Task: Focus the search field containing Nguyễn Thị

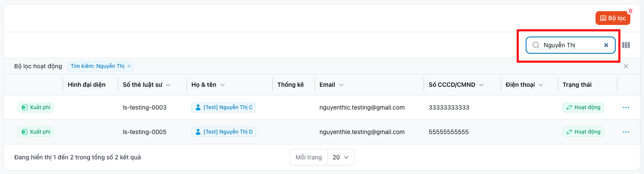Action: click(570, 45)
